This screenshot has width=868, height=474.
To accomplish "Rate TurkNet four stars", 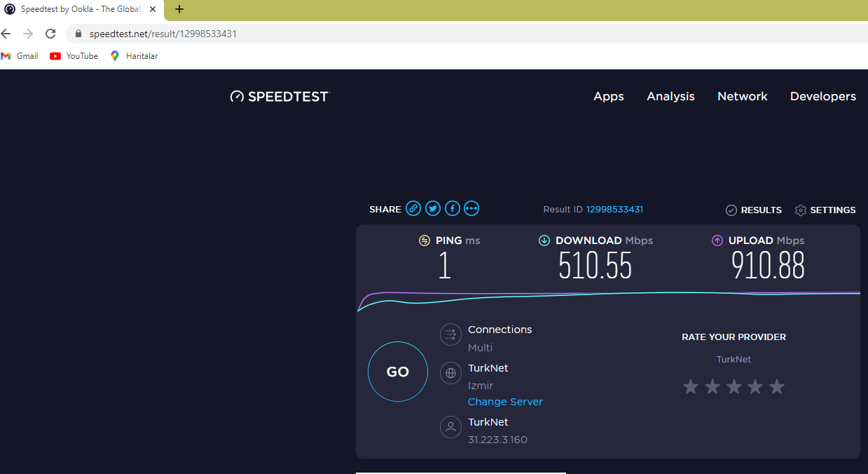I will pyautogui.click(x=755, y=386).
